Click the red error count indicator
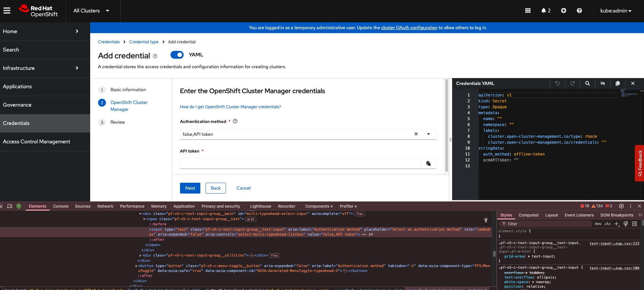The height and width of the screenshot is (290, 644). point(585,206)
